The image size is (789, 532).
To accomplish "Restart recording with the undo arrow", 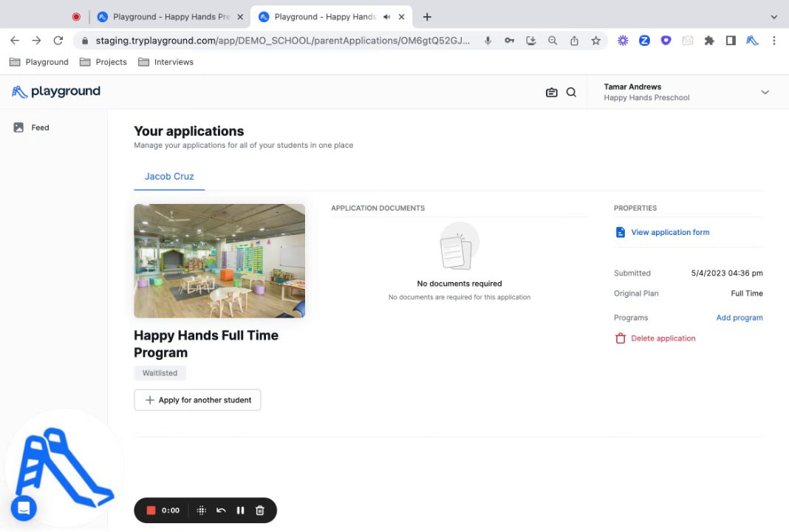I will click(x=221, y=511).
